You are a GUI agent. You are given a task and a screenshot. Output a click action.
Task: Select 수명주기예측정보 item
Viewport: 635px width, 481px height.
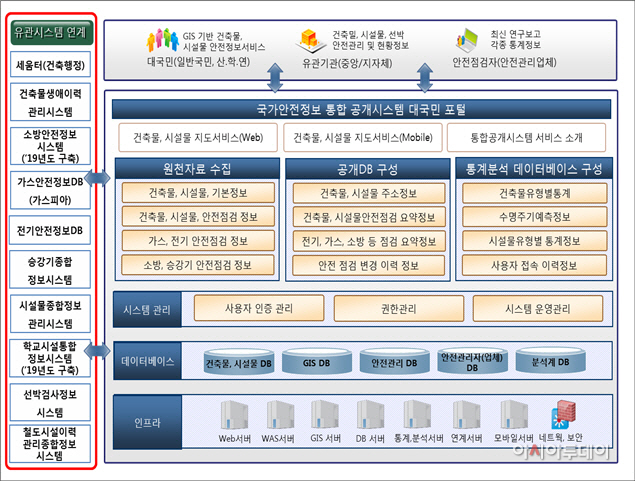point(535,217)
